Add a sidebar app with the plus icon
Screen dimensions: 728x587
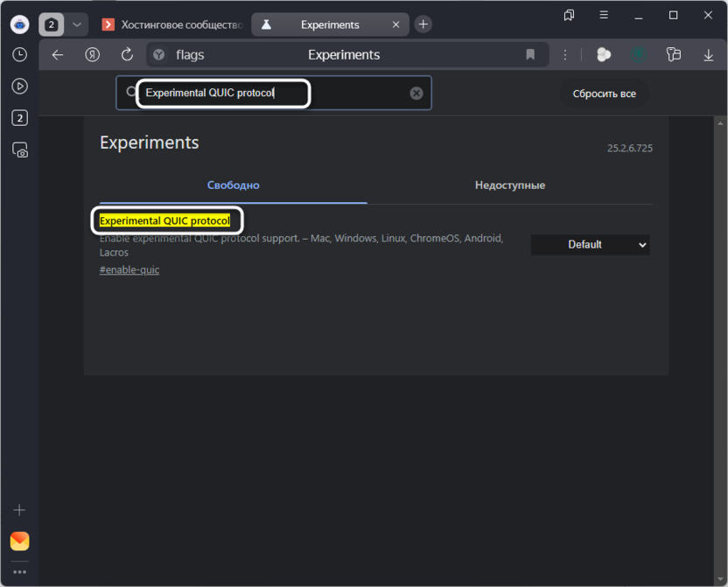click(19, 510)
